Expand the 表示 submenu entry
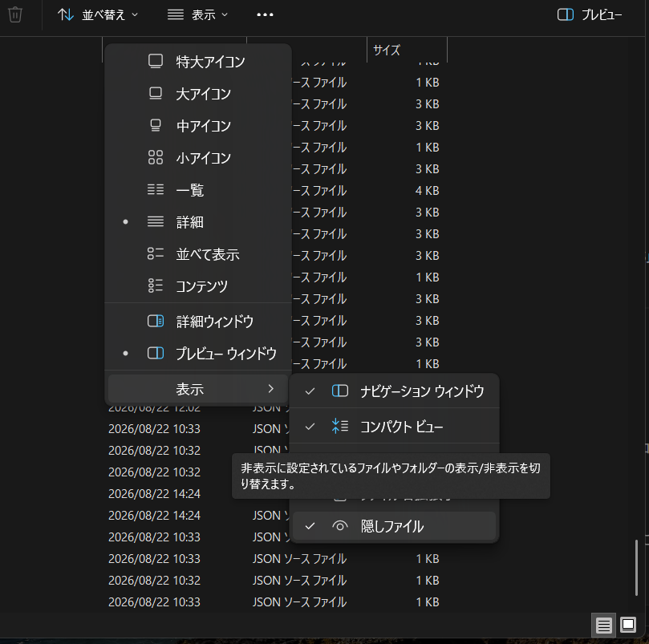The height and width of the screenshot is (644, 649). pos(198,389)
